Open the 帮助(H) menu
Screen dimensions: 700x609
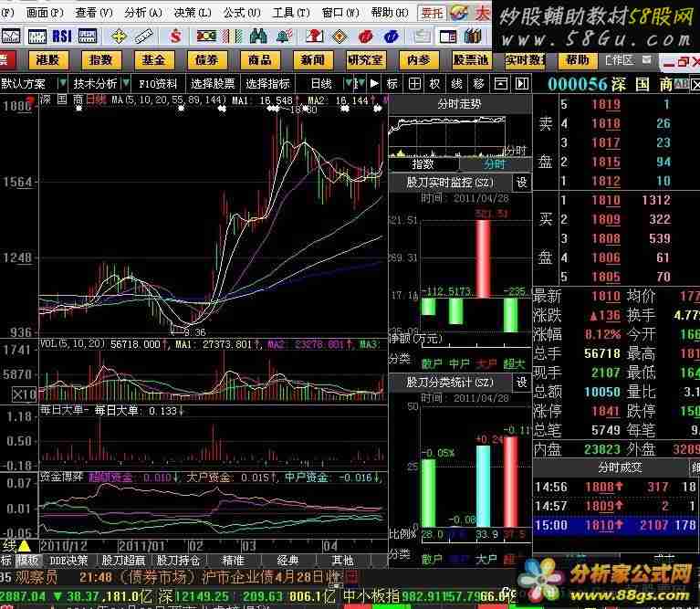click(x=390, y=13)
